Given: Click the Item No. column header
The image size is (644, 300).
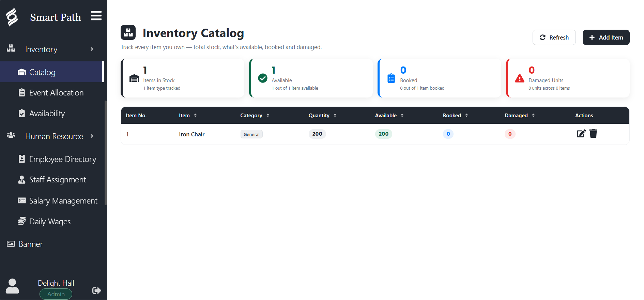Looking at the screenshot, I should tap(136, 116).
